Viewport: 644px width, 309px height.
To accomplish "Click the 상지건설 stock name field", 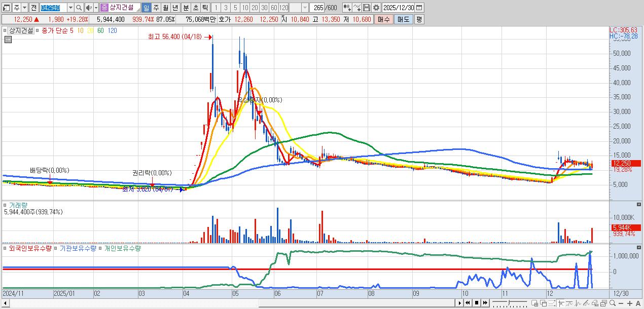I will click(x=125, y=8).
